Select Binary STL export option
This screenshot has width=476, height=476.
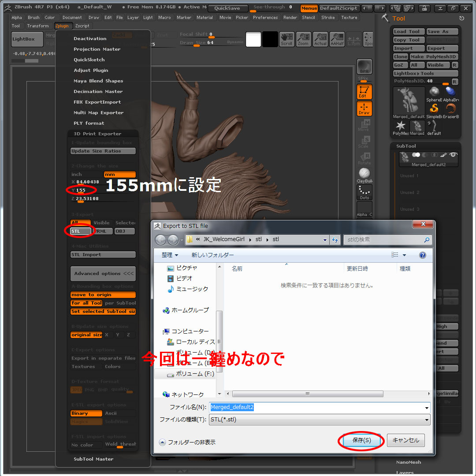(86, 413)
